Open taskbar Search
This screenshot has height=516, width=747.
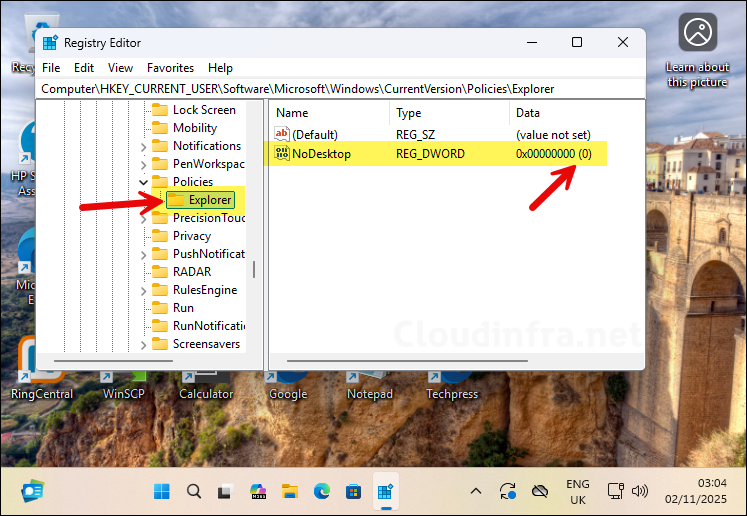click(194, 491)
